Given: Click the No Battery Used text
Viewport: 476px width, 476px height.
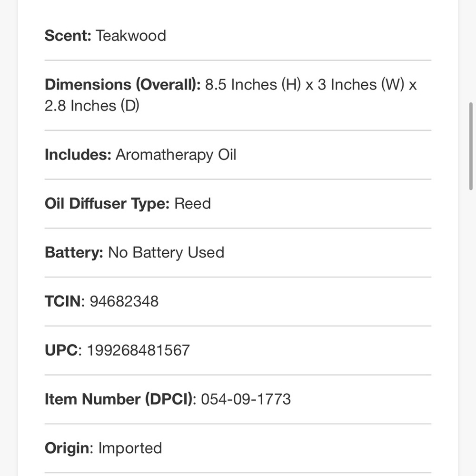Looking at the screenshot, I should pyautogui.click(x=166, y=252).
